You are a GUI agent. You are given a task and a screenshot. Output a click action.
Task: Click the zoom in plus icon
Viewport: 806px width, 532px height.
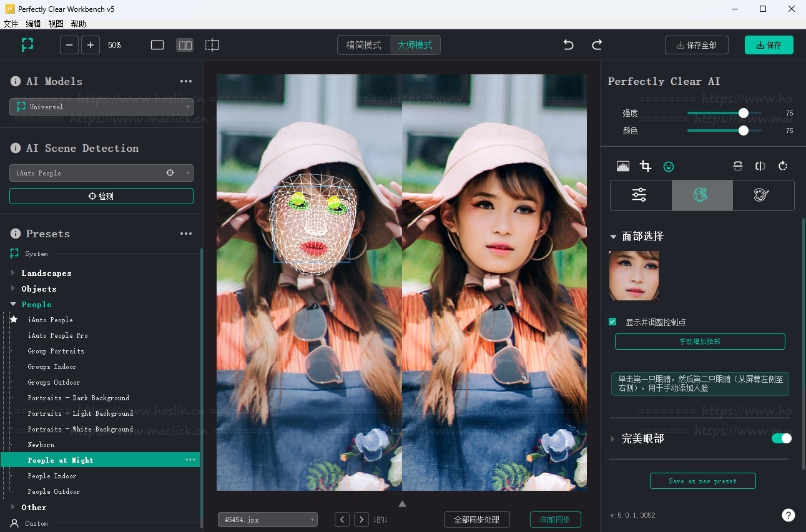(91, 45)
